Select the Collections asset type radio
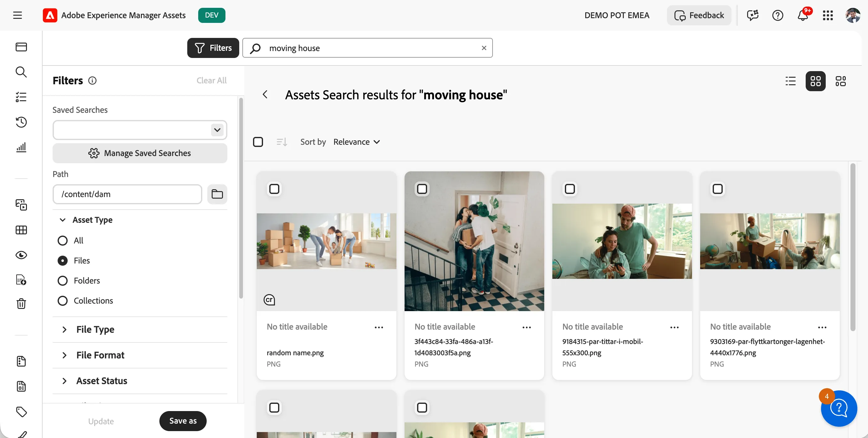 63,301
